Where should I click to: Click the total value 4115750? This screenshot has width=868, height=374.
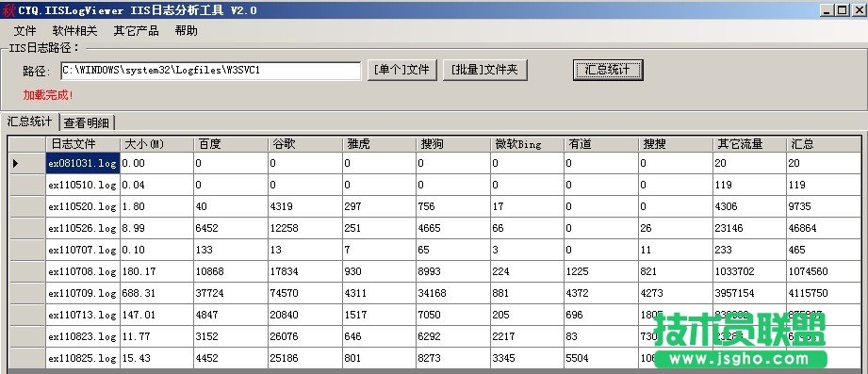[x=824, y=293]
